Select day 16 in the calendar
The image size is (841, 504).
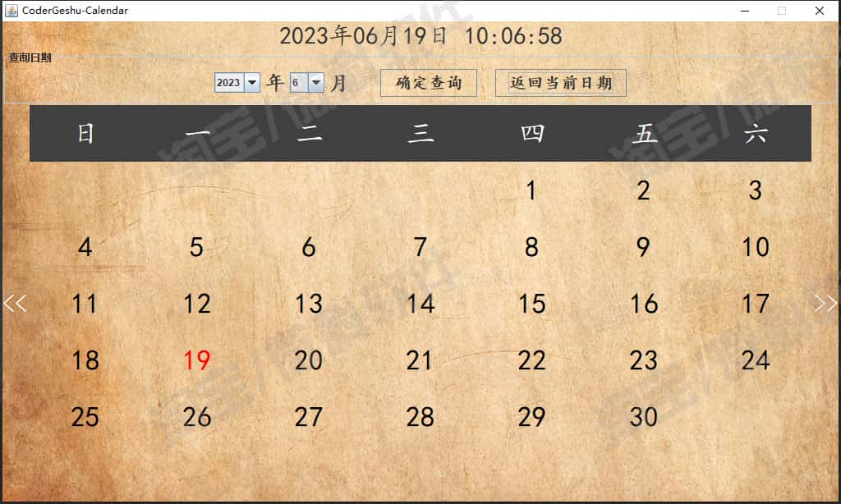644,304
